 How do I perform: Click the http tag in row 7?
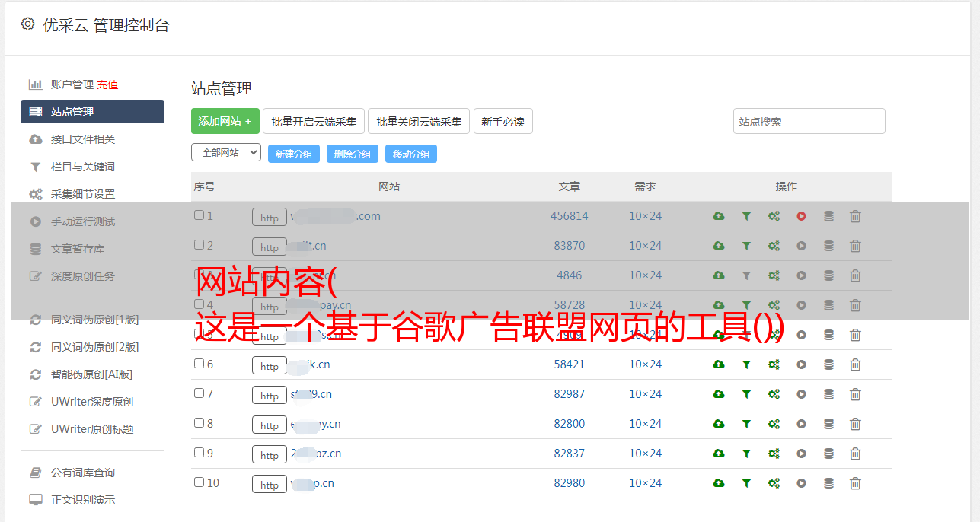click(270, 395)
